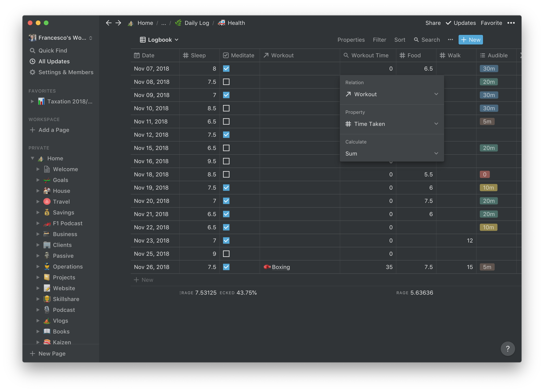
Task: Uncheck Meditate for Nov 07, 2018
Action: (226, 68)
